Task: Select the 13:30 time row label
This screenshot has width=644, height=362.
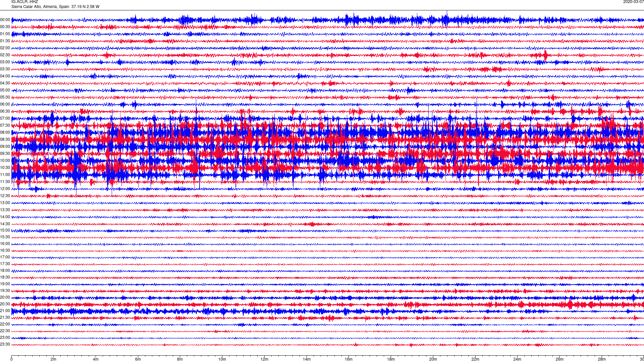Action: point(5,210)
